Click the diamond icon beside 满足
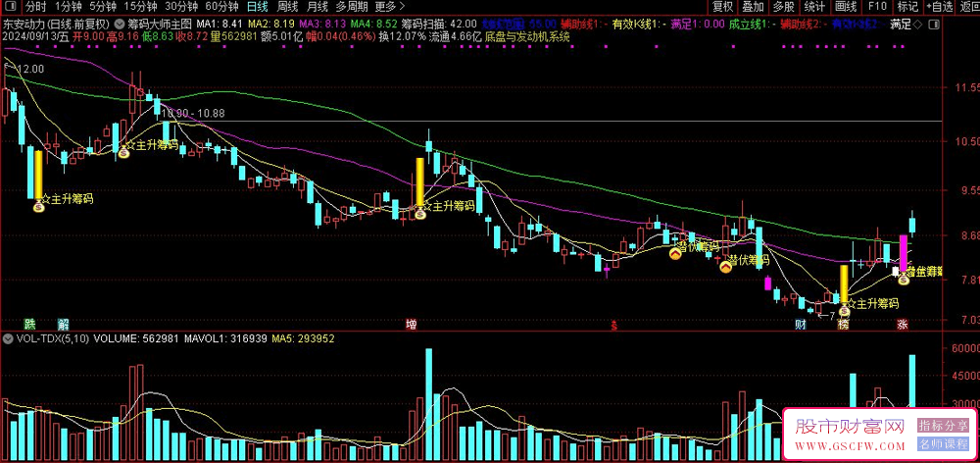This screenshot has height=463, width=980. [x=917, y=25]
